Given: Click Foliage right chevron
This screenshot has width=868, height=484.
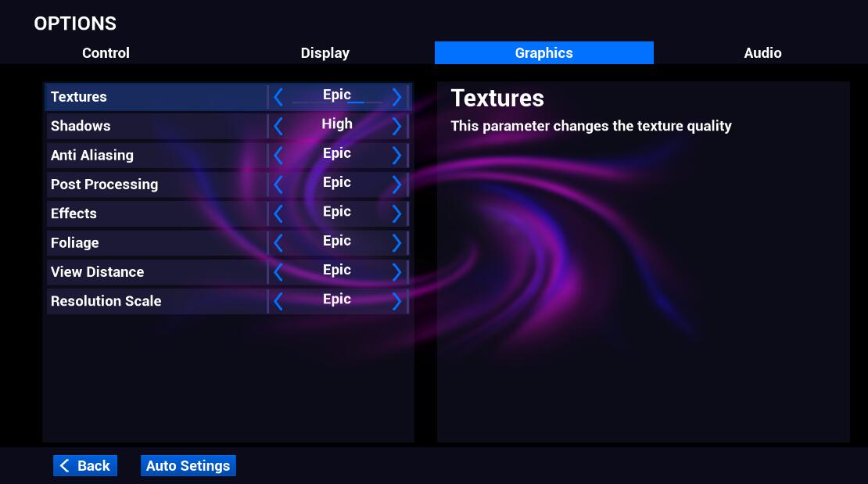Looking at the screenshot, I should 396,242.
